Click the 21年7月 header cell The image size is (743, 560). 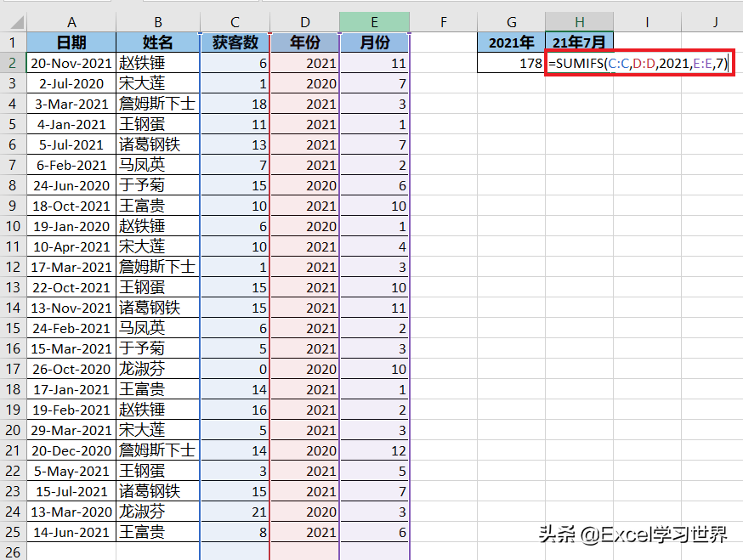[579, 42]
